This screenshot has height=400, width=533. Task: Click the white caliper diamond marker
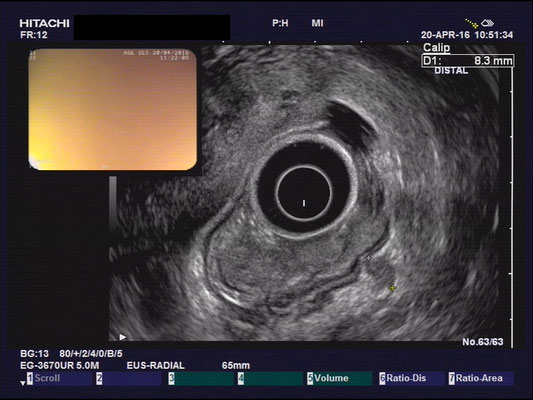368,258
